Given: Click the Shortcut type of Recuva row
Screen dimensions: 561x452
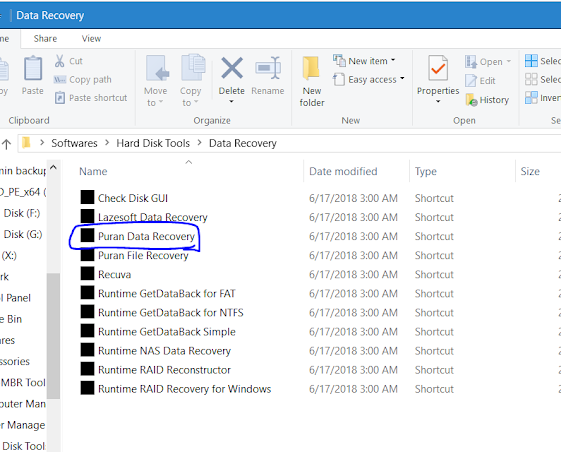Looking at the screenshot, I should point(434,274).
